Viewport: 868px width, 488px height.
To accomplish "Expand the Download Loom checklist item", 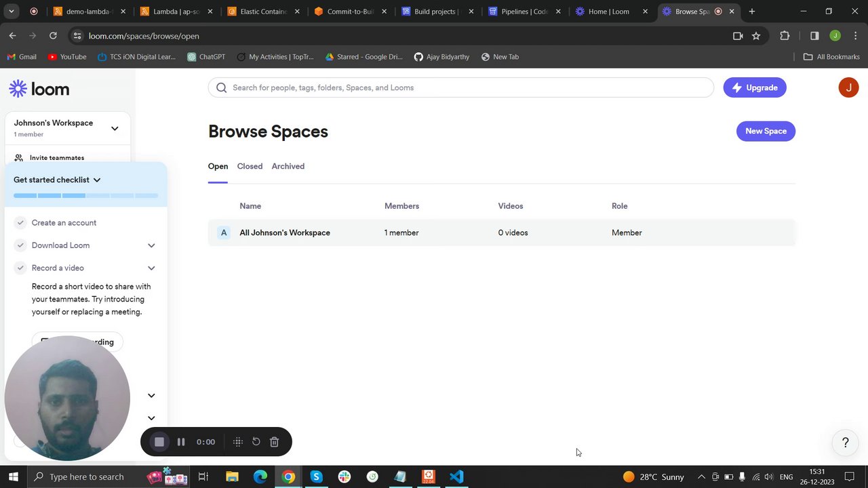I will tap(151, 245).
